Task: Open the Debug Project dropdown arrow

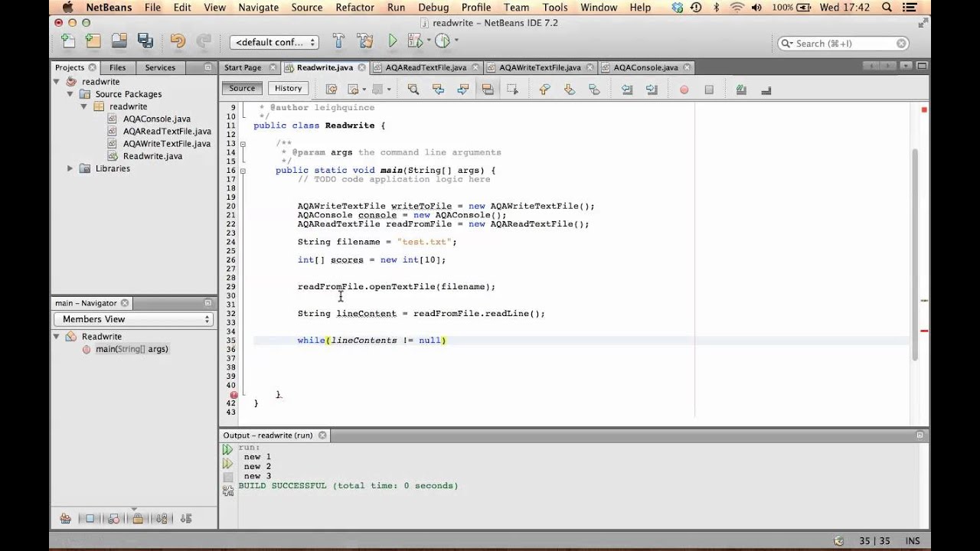Action: click(430, 41)
